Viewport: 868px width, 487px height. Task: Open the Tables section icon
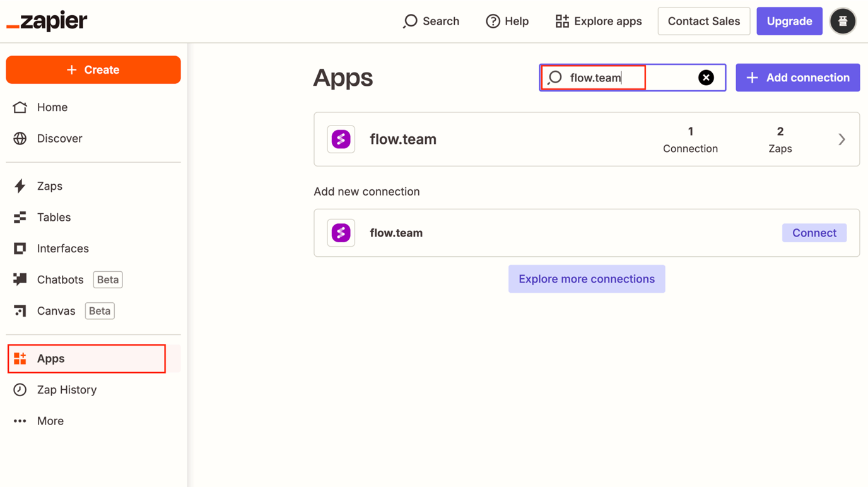tap(20, 217)
